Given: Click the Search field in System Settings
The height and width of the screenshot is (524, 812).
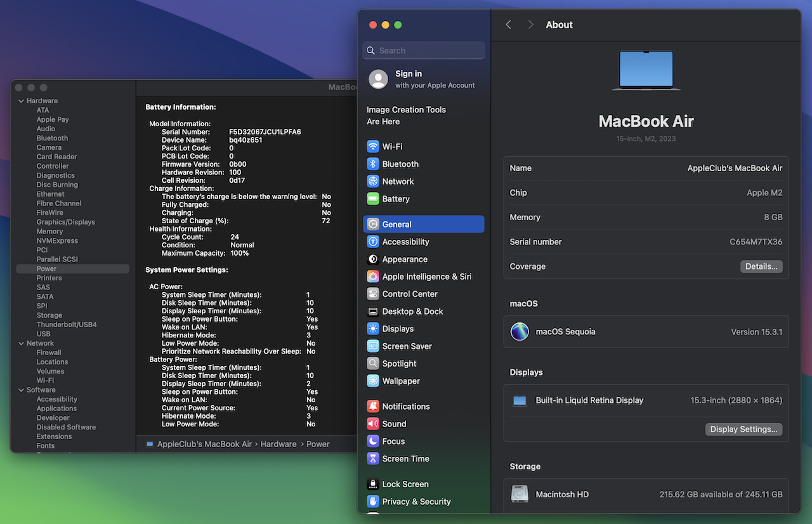Looking at the screenshot, I should tap(424, 51).
